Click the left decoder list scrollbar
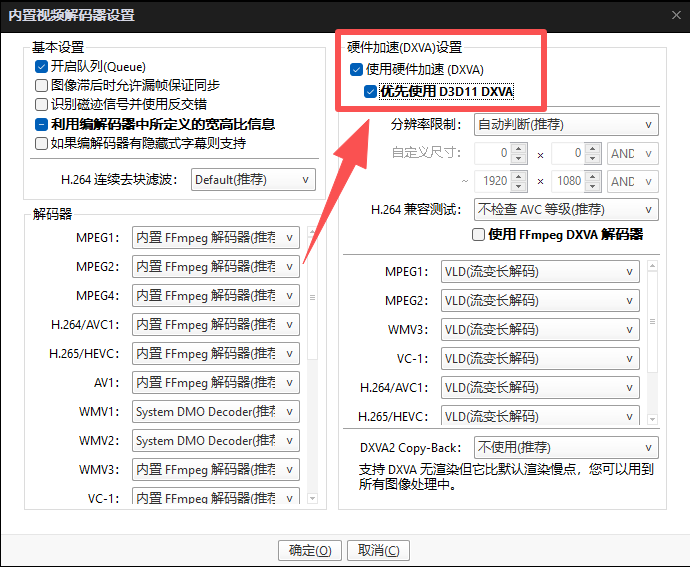 click(x=313, y=300)
